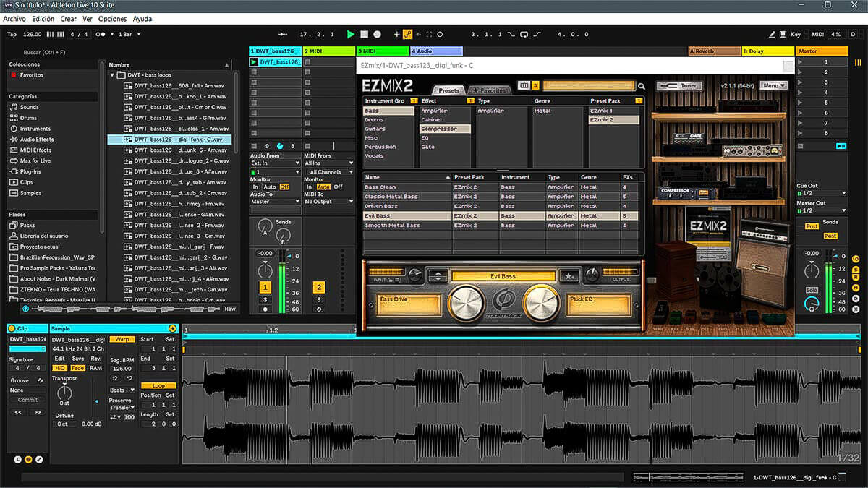Toggle the Session Record circle button
The image size is (868, 488).
[x=440, y=34]
